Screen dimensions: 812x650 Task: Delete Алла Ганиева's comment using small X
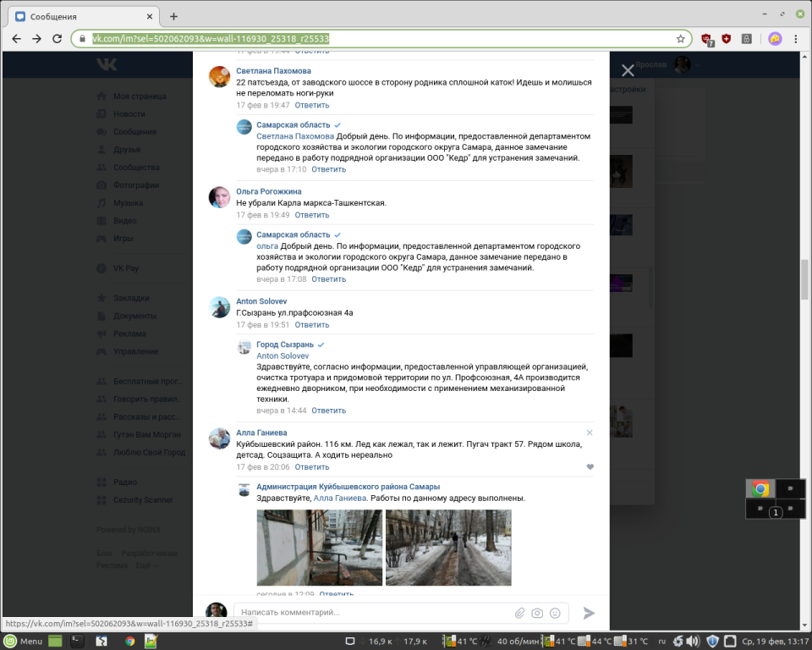[590, 432]
